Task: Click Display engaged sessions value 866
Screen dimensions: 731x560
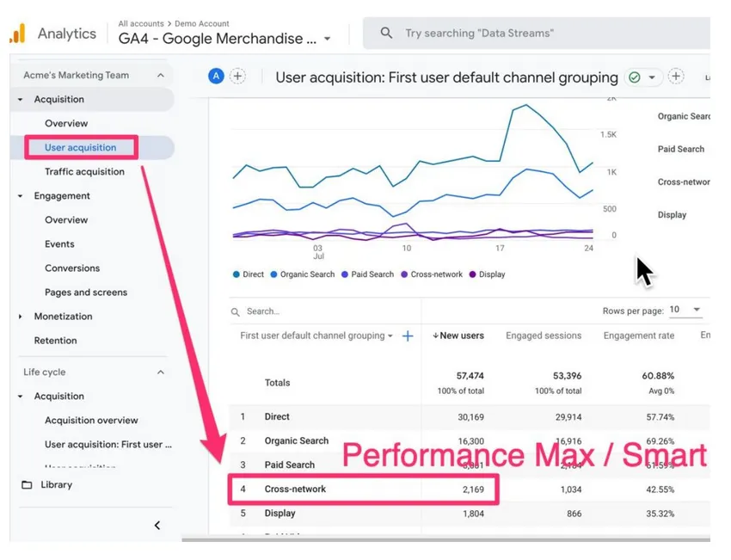Action: [574, 514]
